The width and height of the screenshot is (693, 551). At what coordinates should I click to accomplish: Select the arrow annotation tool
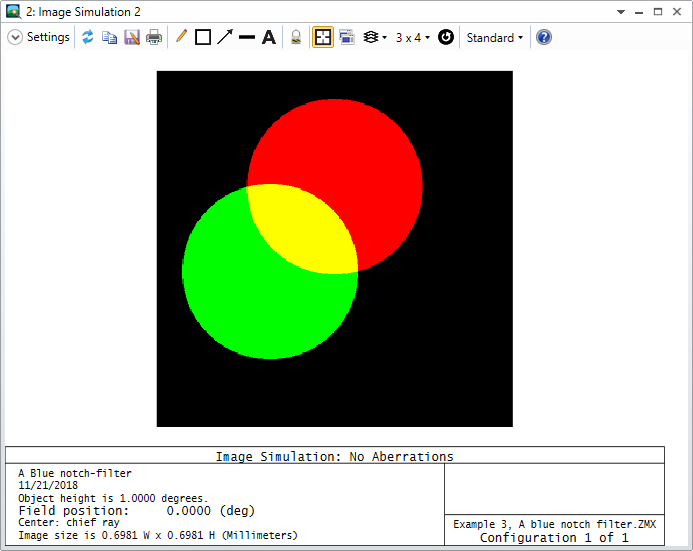pyautogui.click(x=225, y=37)
